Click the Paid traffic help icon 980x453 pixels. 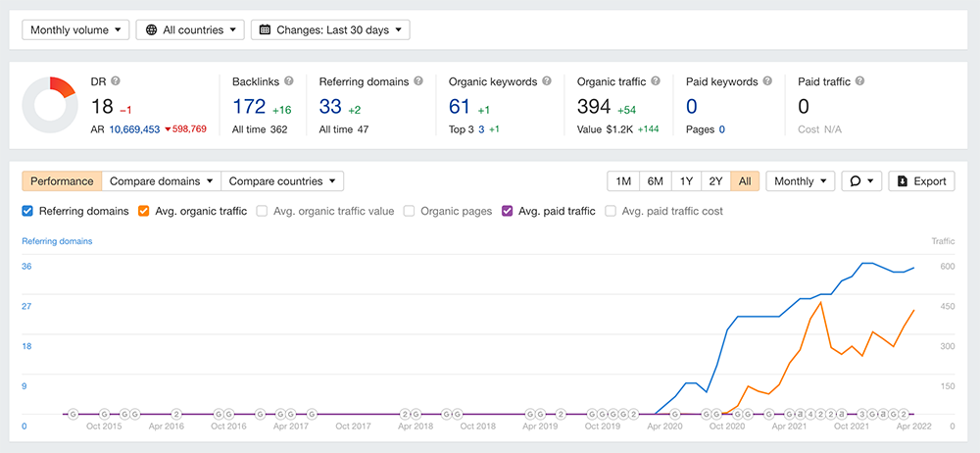[x=859, y=81]
